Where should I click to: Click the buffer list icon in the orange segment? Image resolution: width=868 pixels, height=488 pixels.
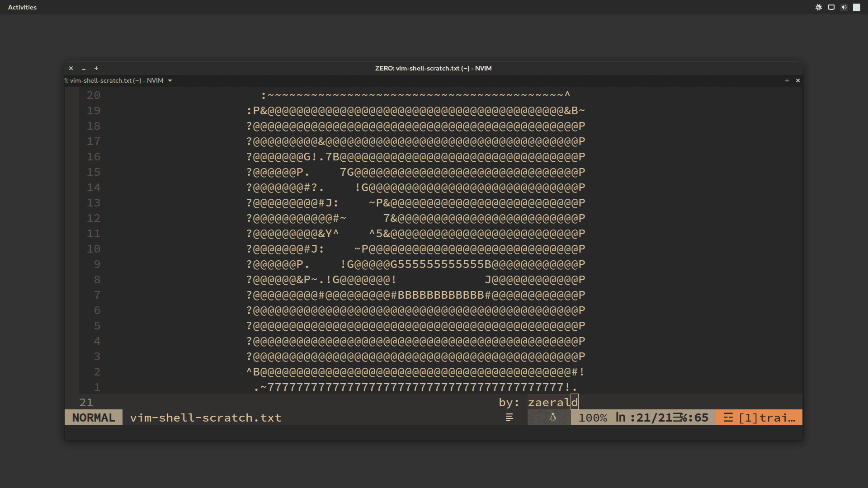click(728, 418)
